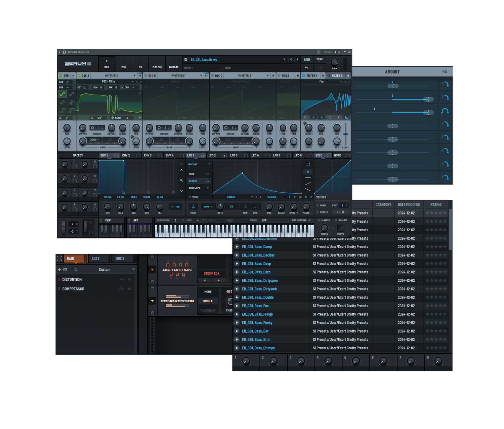Select the sine wave sub shape
Screen dimensions: 504x429
click(x=62, y=94)
